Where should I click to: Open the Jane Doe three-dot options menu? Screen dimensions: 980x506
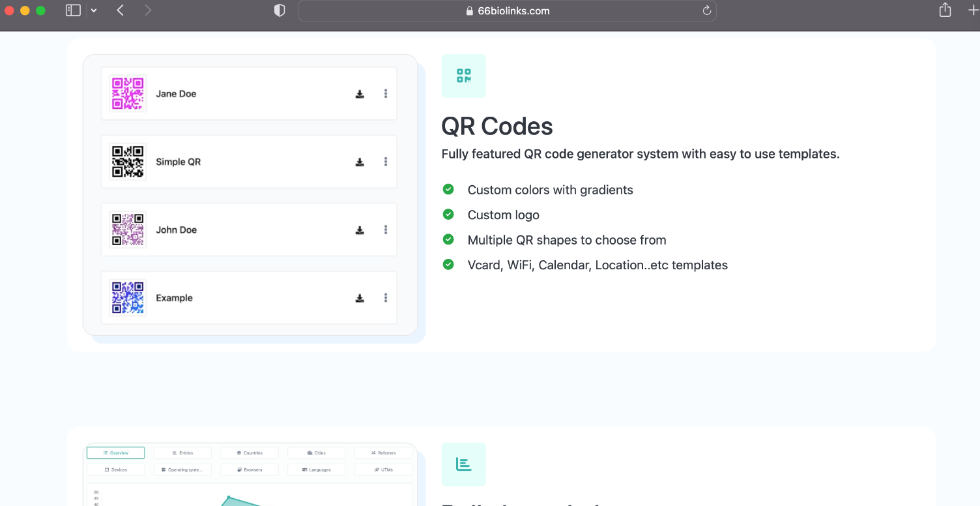pyautogui.click(x=386, y=94)
